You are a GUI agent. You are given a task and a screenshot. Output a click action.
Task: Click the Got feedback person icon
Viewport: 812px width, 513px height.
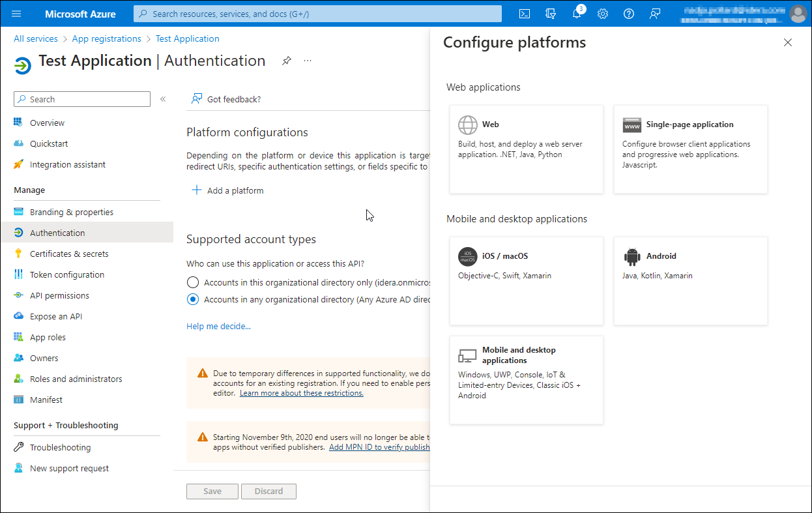click(196, 99)
